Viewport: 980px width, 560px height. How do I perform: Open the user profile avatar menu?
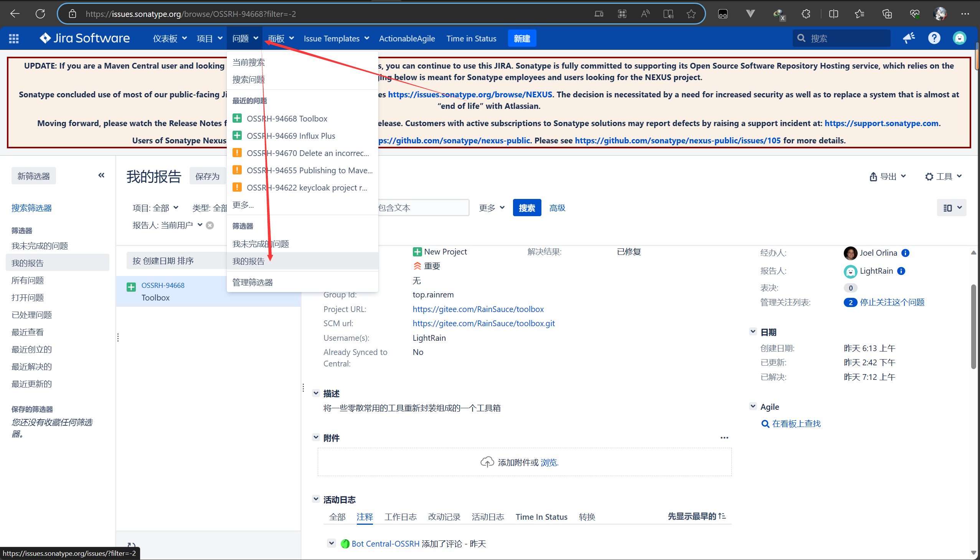click(x=959, y=38)
